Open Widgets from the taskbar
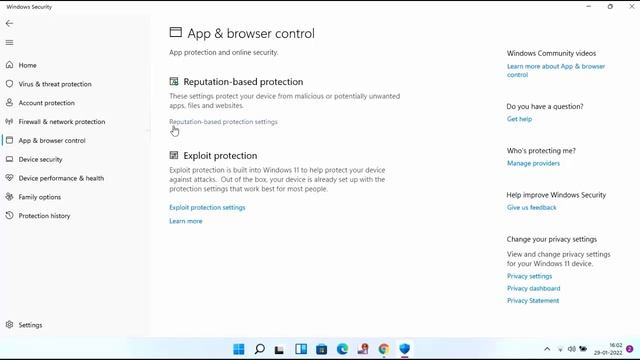Screen dimensions: 640x360 pos(301,349)
